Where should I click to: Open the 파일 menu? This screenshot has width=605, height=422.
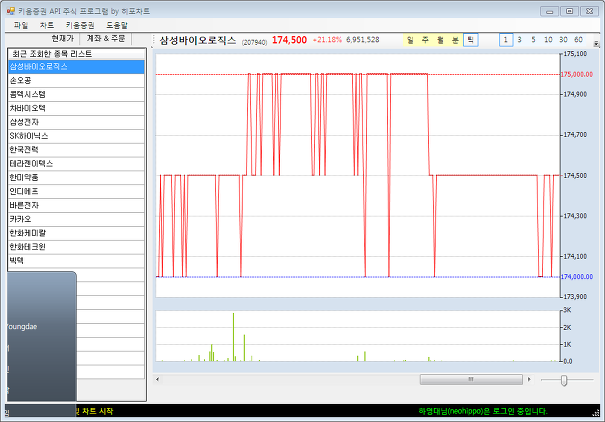21,25
